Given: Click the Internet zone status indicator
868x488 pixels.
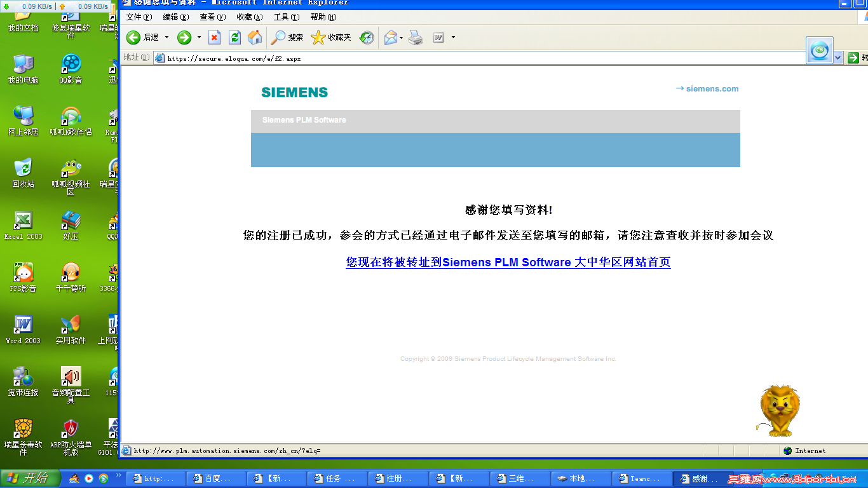Looking at the screenshot, I should click(804, 451).
